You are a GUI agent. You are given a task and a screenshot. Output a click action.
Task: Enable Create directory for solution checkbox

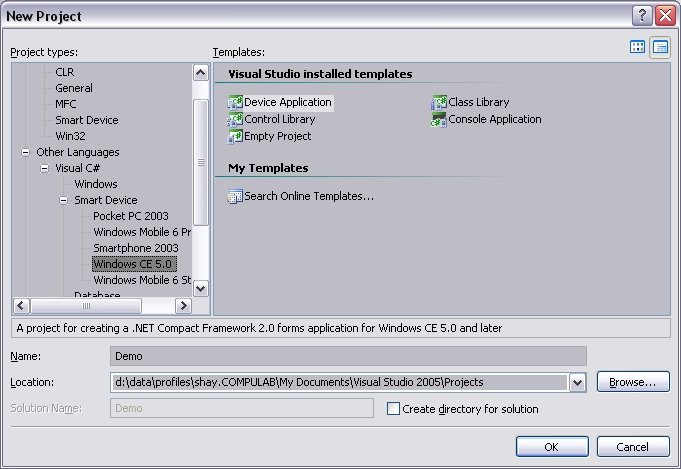click(393, 409)
